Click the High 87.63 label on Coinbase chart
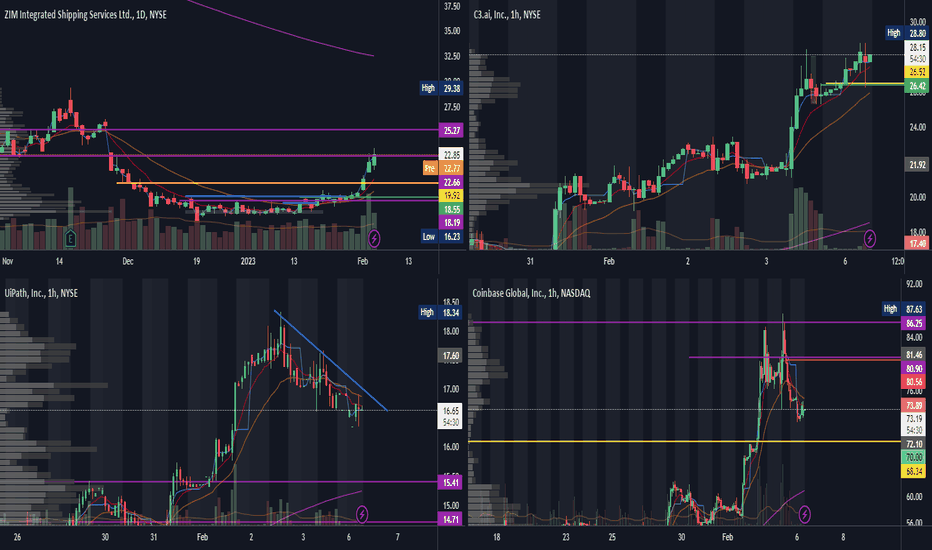This screenshot has height=550, width=932. click(x=903, y=309)
